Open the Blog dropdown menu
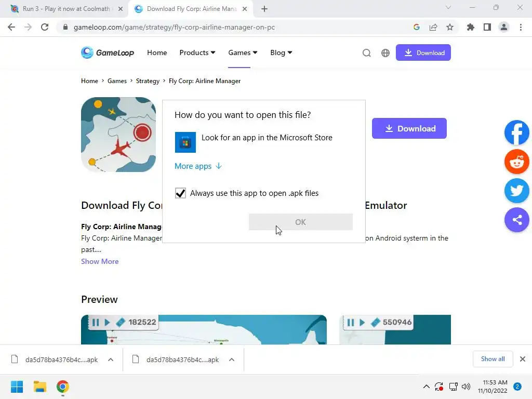The image size is (532, 399). [x=281, y=52]
